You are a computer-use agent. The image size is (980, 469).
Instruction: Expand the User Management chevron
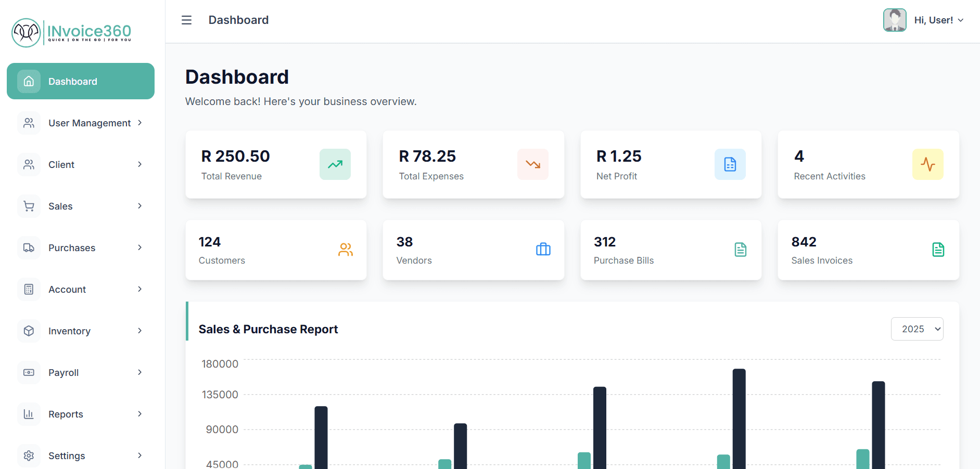tap(139, 123)
